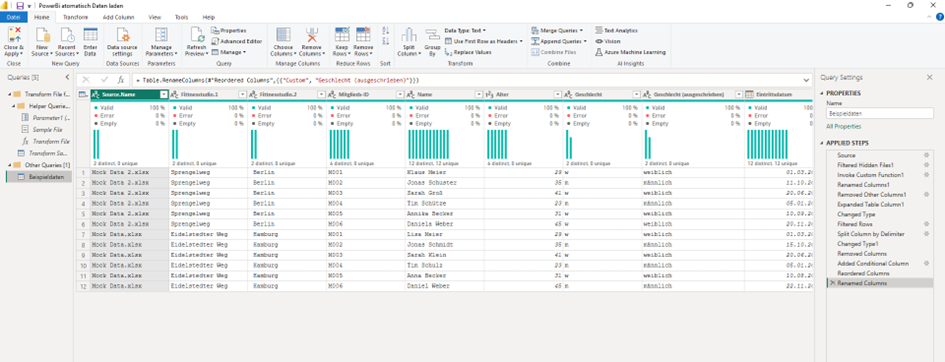945x362 pixels.
Task: Open Manage query dropdown
Action: point(228,52)
